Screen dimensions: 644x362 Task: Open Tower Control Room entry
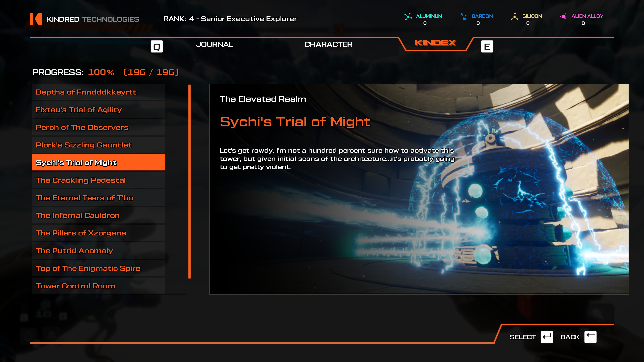click(x=98, y=286)
